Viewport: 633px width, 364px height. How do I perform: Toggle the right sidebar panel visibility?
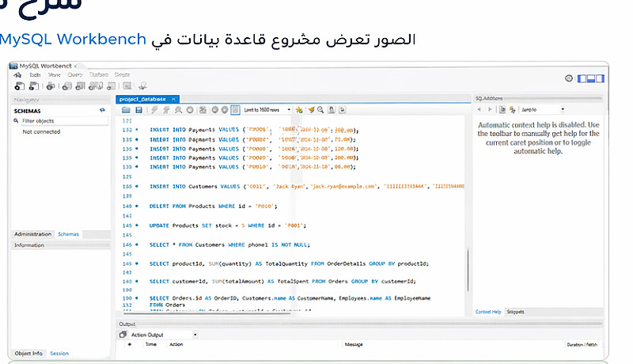tap(600, 78)
